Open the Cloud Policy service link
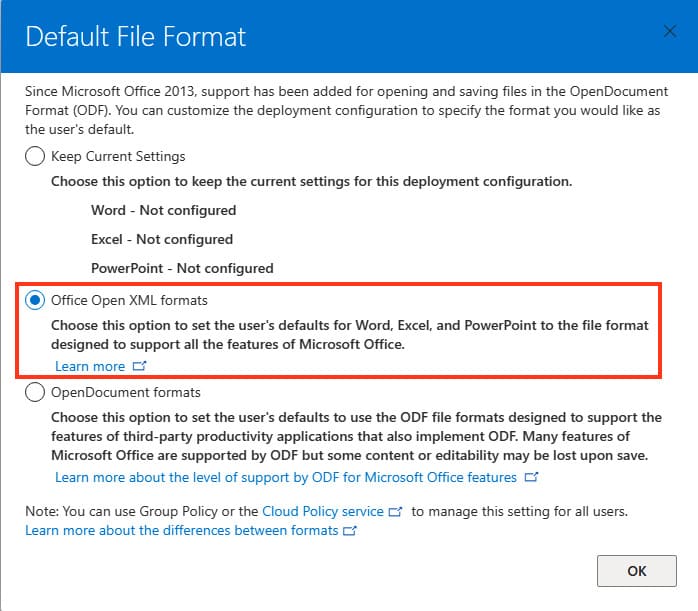 (x=323, y=511)
